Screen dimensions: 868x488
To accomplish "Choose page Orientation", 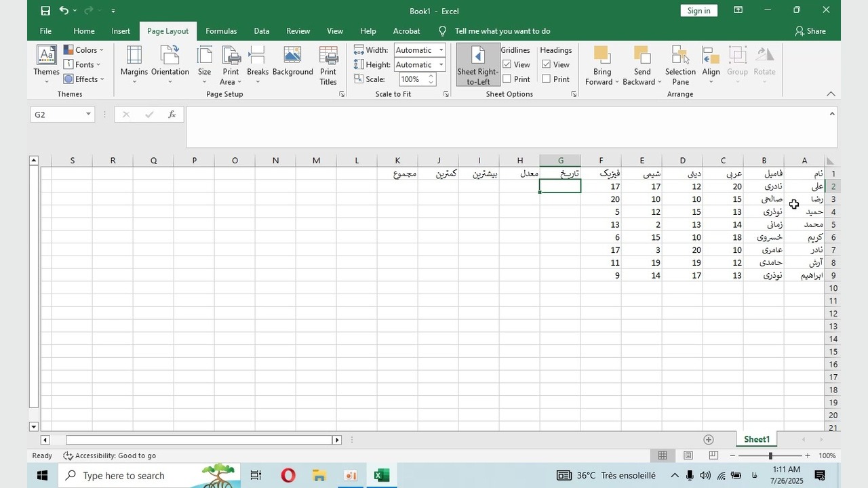I will [x=170, y=65].
